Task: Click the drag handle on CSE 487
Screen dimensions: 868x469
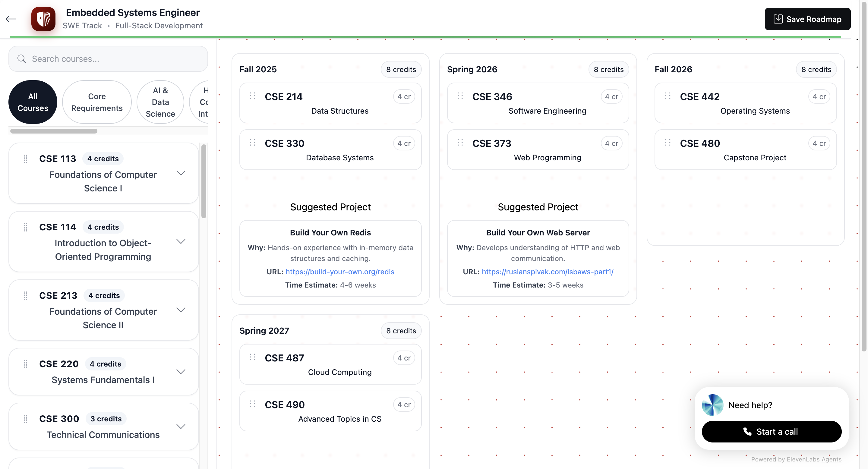Action: point(252,357)
